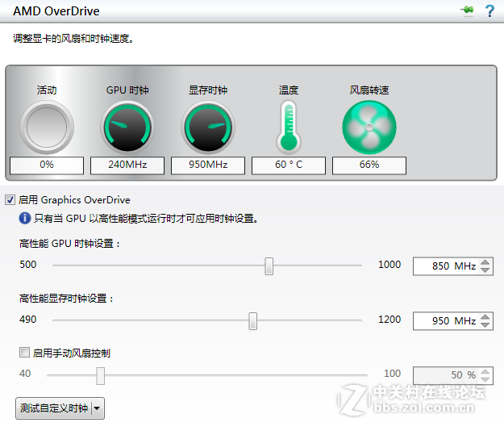Click the 显存时钟 label
Viewport: 504px width, 435px height.
tap(208, 90)
